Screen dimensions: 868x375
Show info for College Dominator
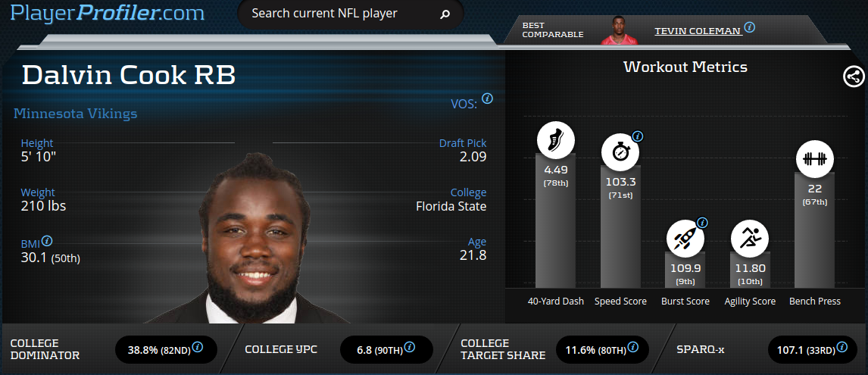[198, 348]
